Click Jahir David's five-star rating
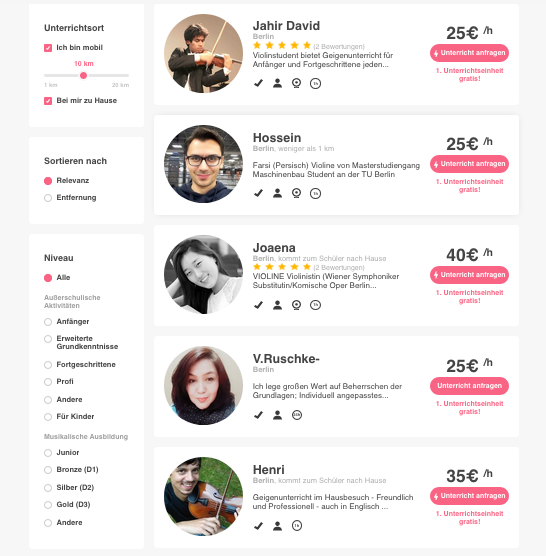This screenshot has height=556, width=546. point(282,45)
